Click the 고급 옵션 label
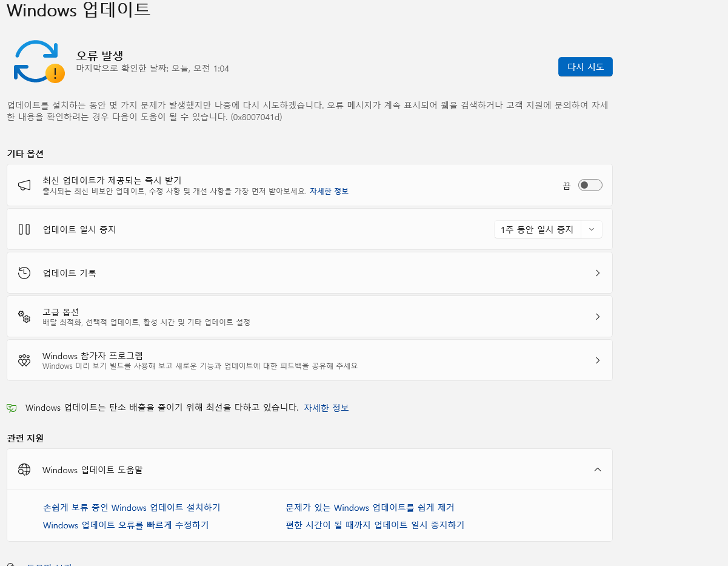The height and width of the screenshot is (566, 728). (x=61, y=312)
